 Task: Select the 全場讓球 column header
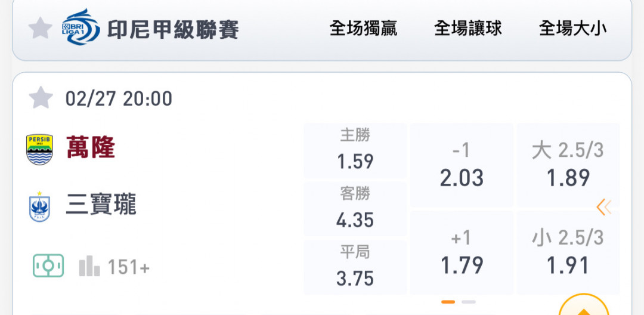[x=468, y=29]
